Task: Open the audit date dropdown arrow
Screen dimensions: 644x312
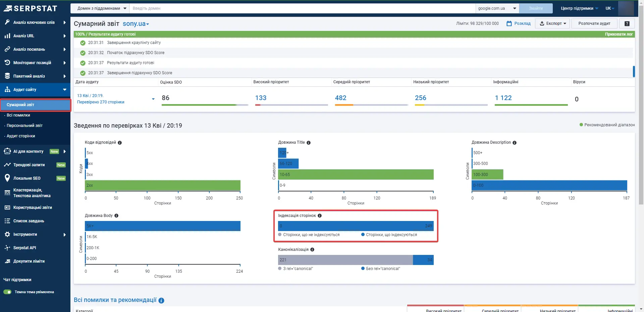Action: pyautogui.click(x=153, y=99)
